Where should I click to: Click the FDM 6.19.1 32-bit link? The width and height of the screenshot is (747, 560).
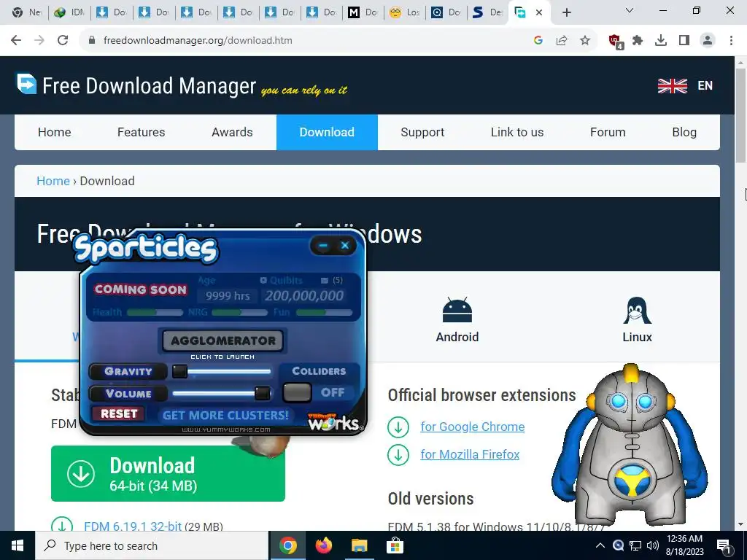133,526
